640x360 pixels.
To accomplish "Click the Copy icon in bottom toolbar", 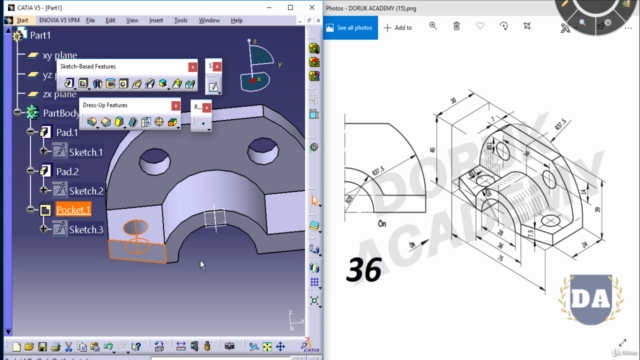I will point(82,347).
